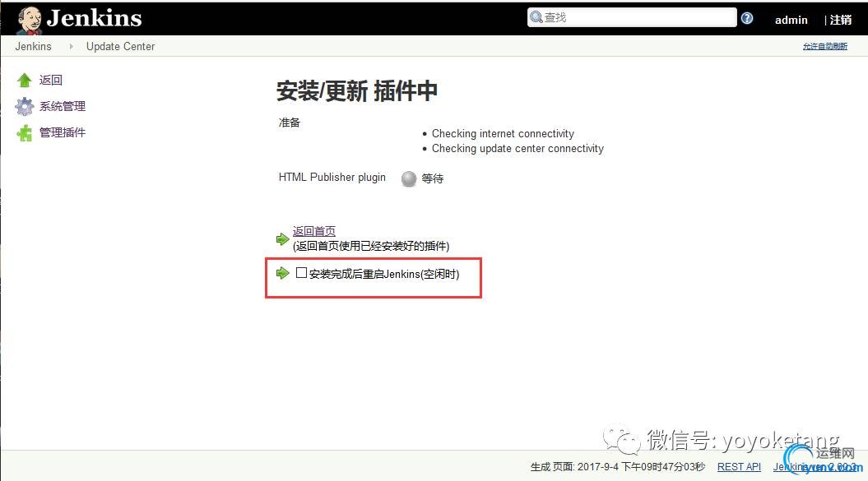Open search help question mark icon
This screenshot has width=868, height=481.
(x=747, y=18)
